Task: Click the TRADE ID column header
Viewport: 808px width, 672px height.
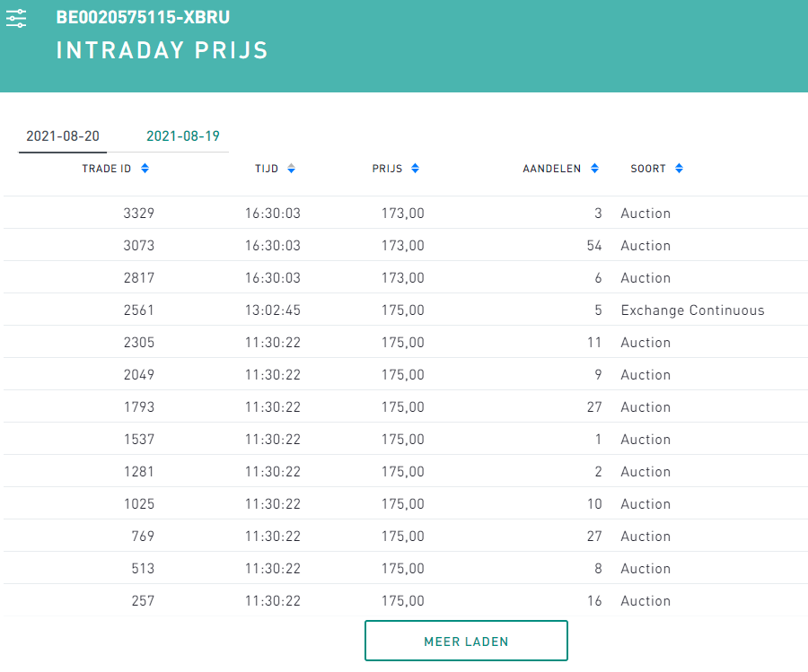Action: [107, 169]
